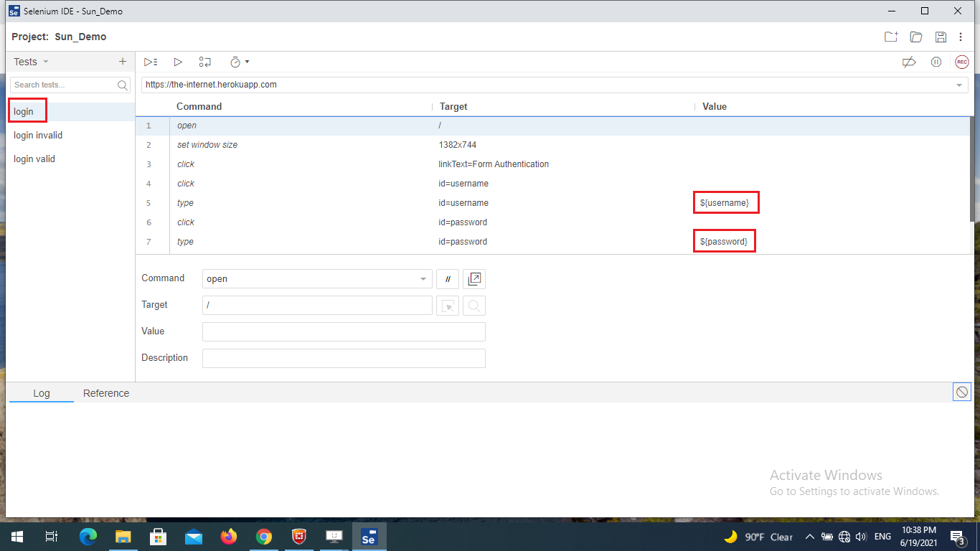Screen dimensions: 980x551
Task: Click the 1382x744 target cell
Action: [x=458, y=145]
